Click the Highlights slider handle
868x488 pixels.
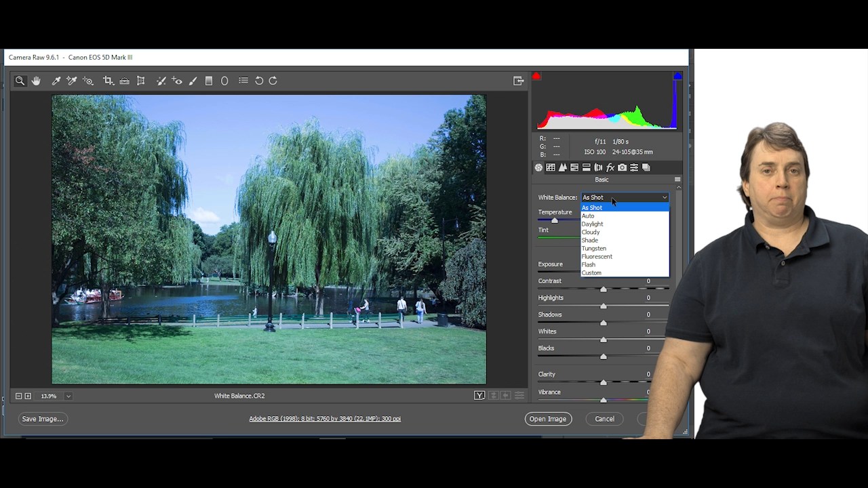click(x=604, y=306)
